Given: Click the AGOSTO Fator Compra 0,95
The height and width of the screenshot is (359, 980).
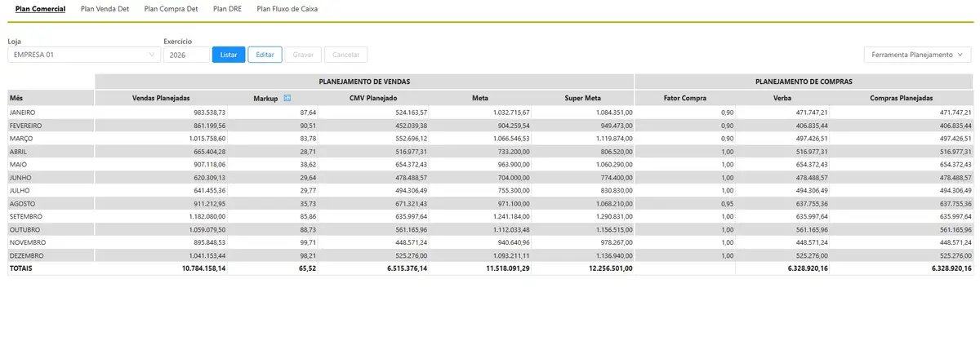Looking at the screenshot, I should tap(728, 203).
